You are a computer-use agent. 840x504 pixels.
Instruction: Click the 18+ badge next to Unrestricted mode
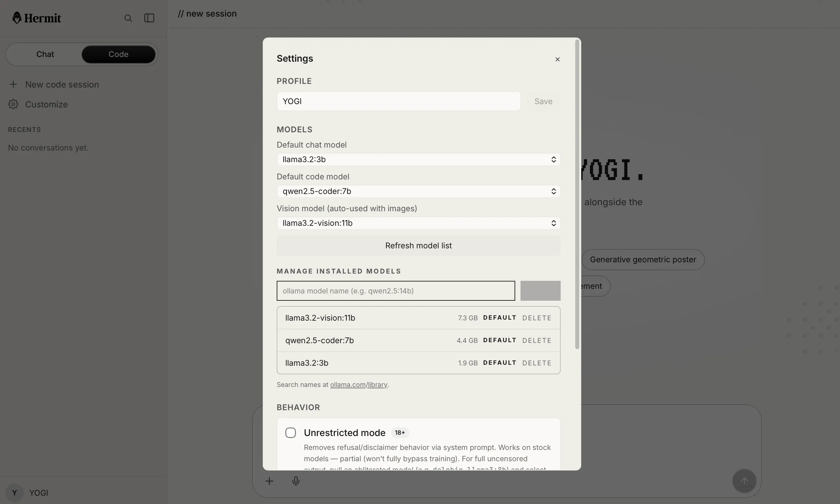click(x=400, y=433)
